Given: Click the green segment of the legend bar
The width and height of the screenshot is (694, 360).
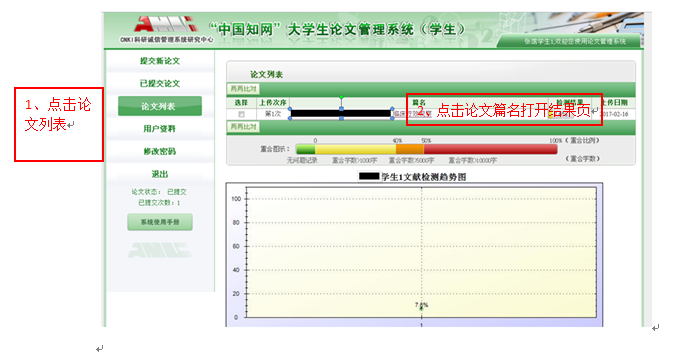Looking at the screenshot, I should click(305, 149).
